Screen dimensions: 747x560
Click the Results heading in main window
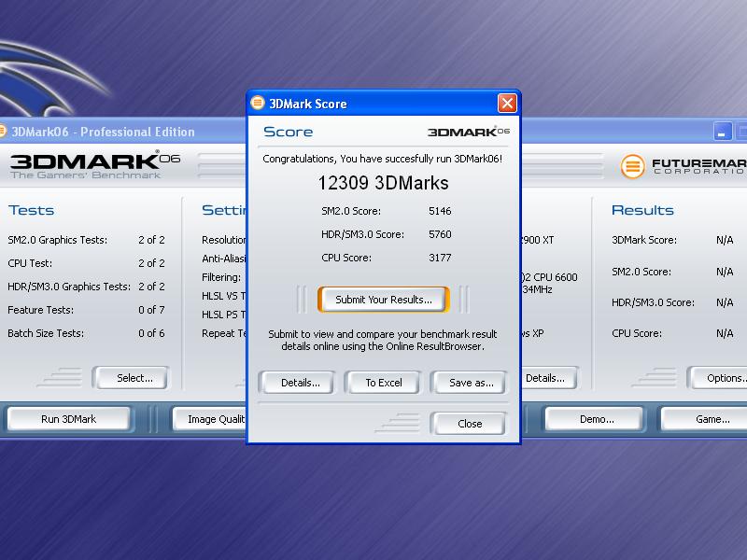point(642,210)
